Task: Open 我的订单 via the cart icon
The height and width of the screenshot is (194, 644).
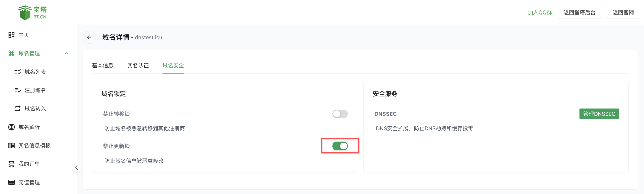Action: pos(11,164)
